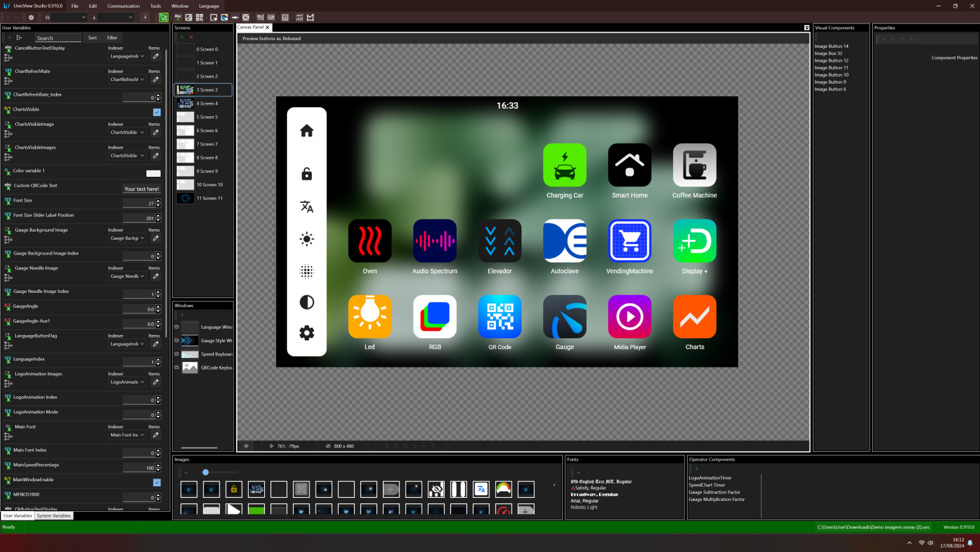This screenshot has width=980, height=552.
Task: Edit items of CancelButtonTextDisplay variable
Action: (156, 56)
